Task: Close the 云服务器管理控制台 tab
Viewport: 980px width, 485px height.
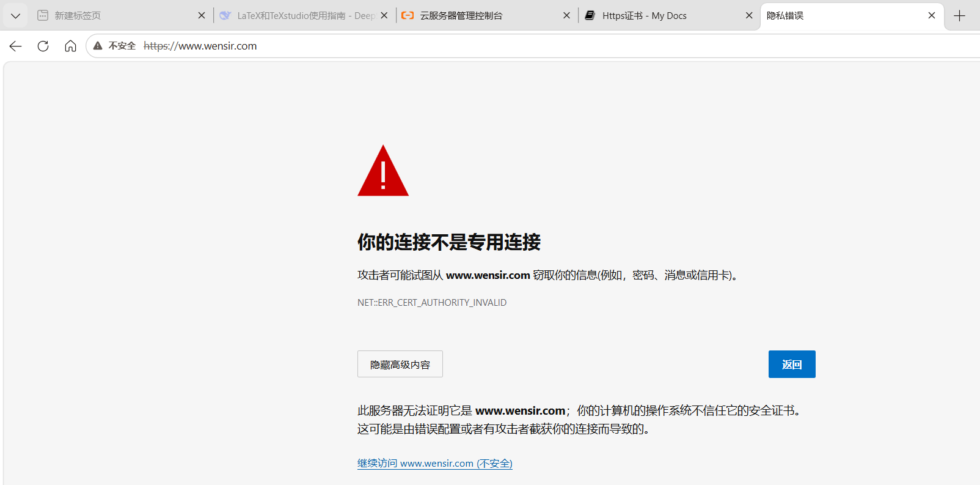Action: pyautogui.click(x=567, y=16)
